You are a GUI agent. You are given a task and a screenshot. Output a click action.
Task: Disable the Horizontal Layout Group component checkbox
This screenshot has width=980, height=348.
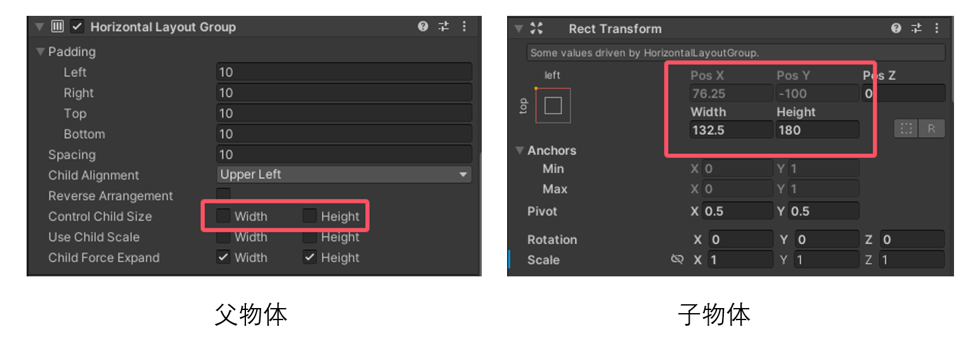[77, 27]
